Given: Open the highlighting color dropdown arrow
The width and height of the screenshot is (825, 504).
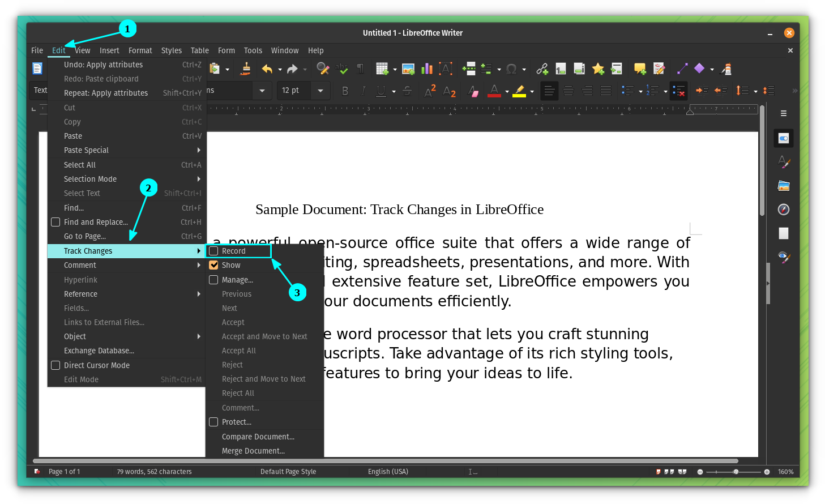Looking at the screenshot, I should click(x=531, y=91).
